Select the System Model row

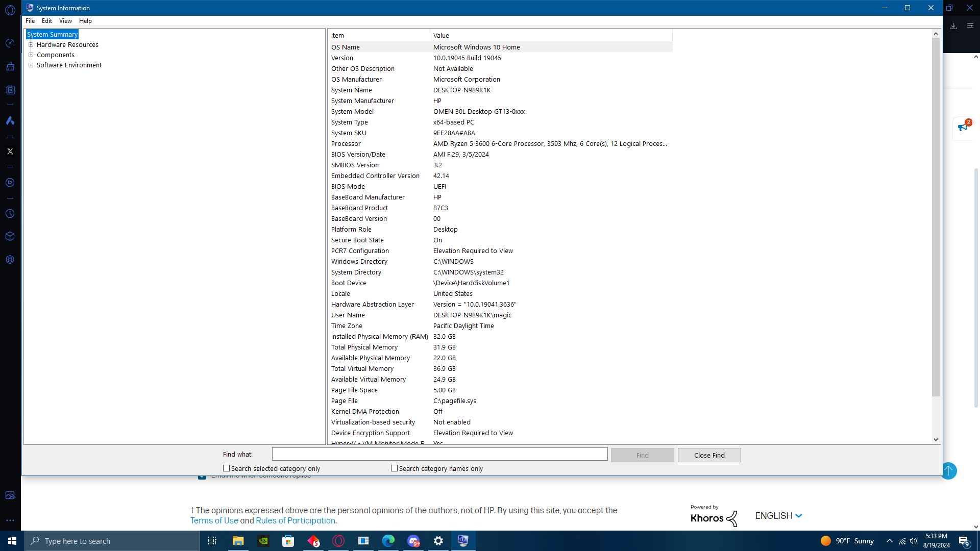[x=500, y=112]
